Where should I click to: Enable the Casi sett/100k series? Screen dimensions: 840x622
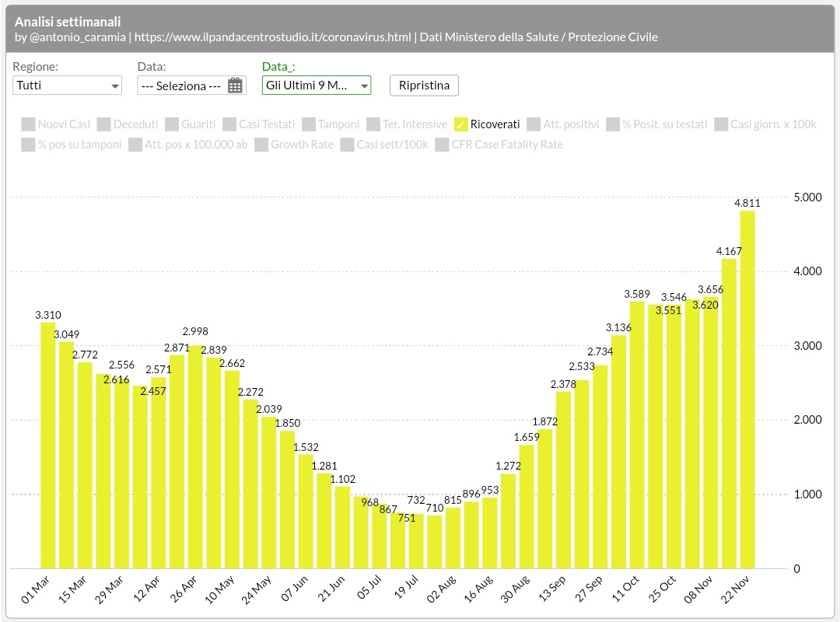click(x=345, y=145)
